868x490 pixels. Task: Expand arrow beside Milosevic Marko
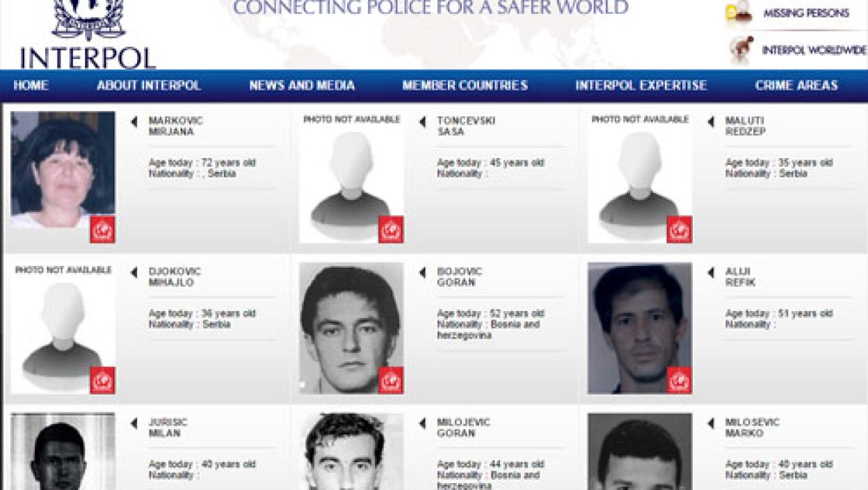[x=711, y=423]
